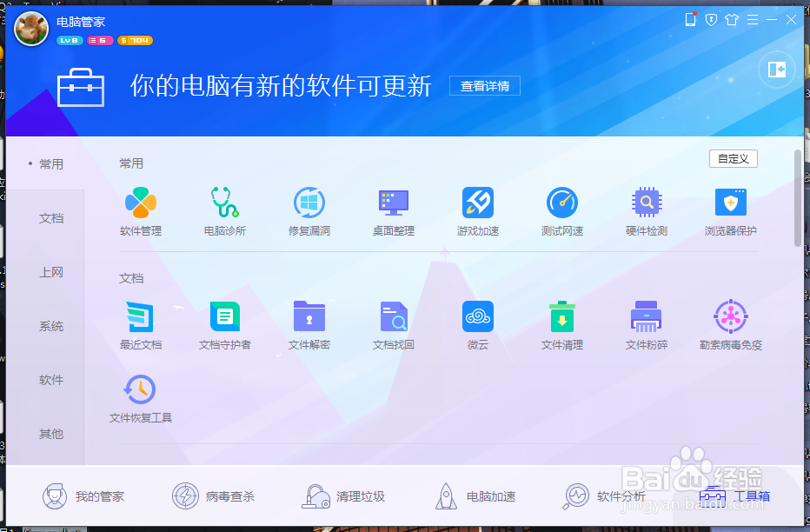Open the mobile phone icon in title bar

[x=690, y=20]
